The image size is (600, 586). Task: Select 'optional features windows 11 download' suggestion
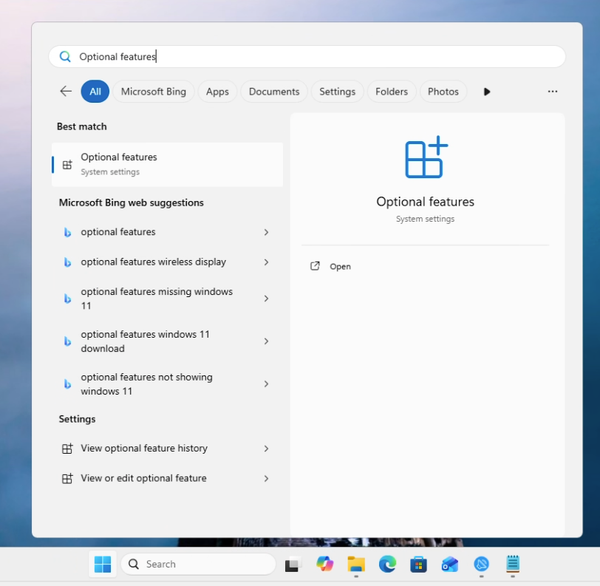167,341
